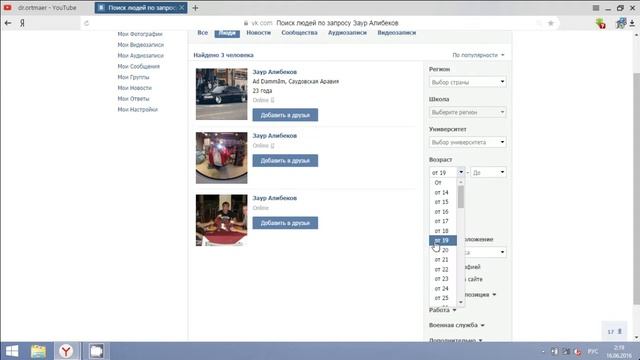
Task: Open the recorder app in taskbar
Action: [96, 351]
